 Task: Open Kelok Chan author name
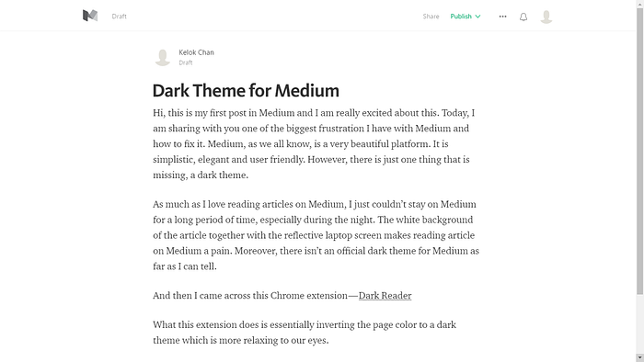tap(196, 52)
